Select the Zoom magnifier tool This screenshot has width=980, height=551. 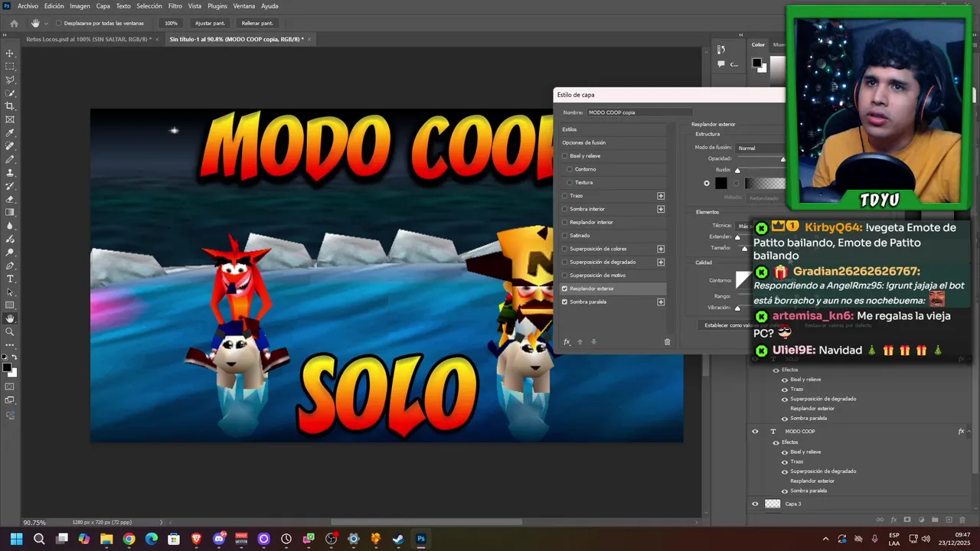pyautogui.click(x=10, y=331)
